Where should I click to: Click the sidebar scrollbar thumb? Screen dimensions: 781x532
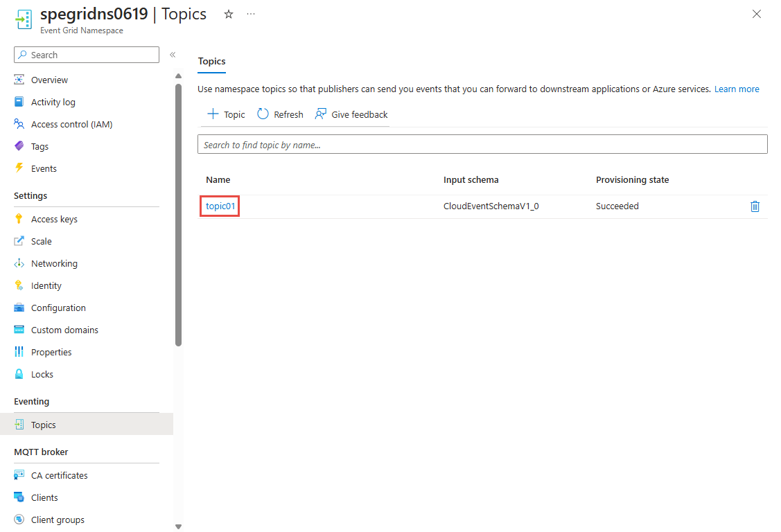tap(178, 215)
